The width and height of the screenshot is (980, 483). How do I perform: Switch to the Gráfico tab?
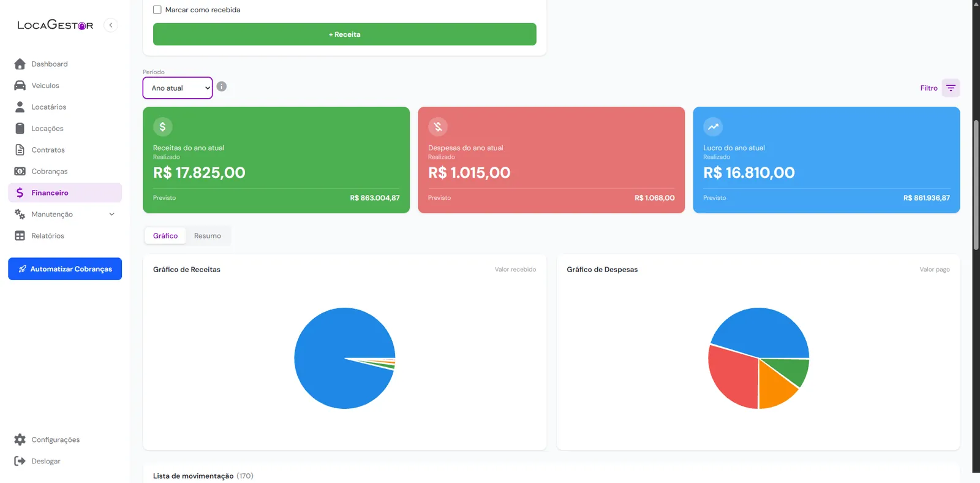pos(165,236)
